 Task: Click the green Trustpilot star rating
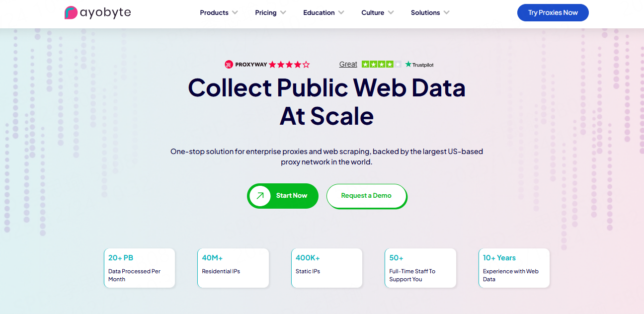pos(381,64)
